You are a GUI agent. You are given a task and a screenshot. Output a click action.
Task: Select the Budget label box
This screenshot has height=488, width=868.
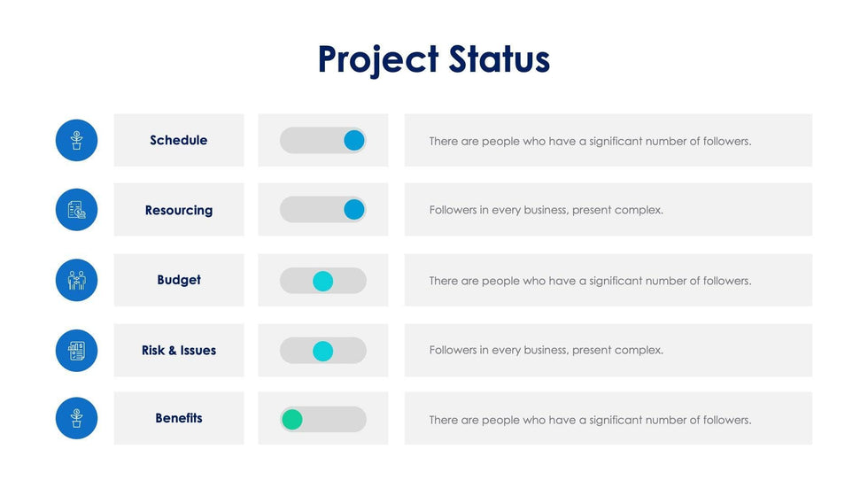pos(179,280)
